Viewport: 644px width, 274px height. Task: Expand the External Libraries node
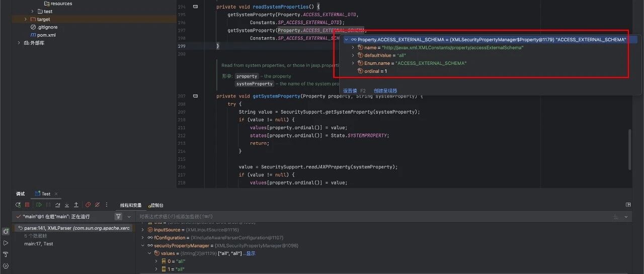19,43
